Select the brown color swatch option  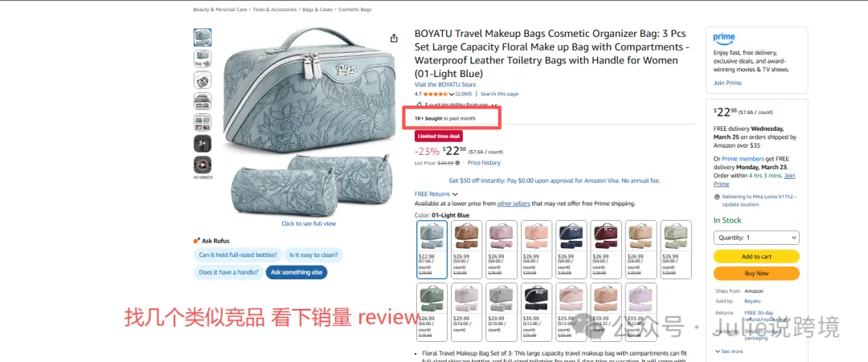coord(466,250)
